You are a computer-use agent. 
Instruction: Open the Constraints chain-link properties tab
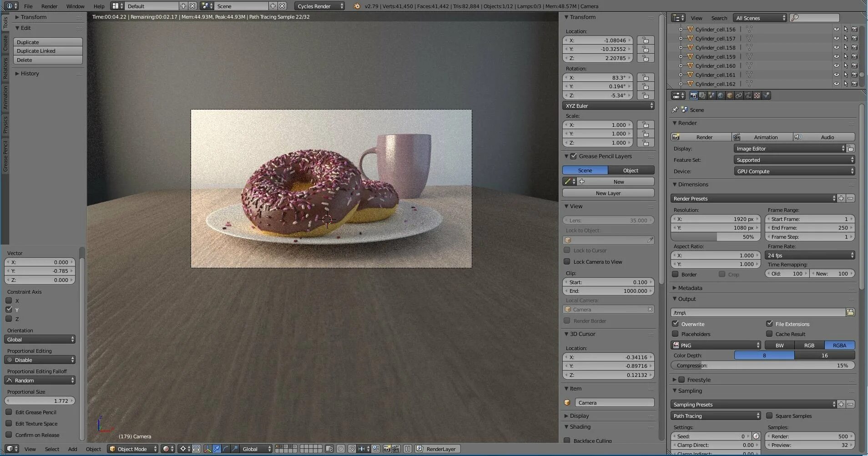[x=739, y=95]
